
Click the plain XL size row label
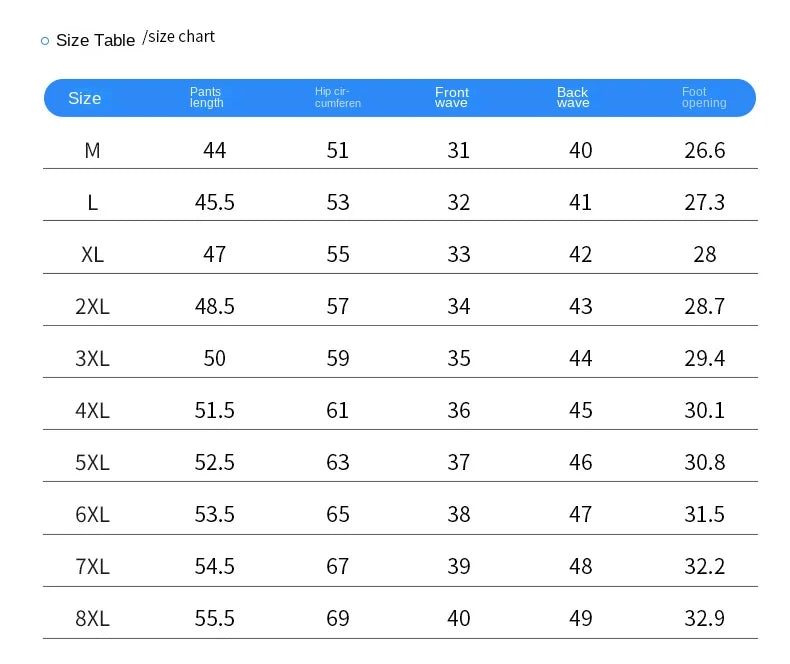pos(92,254)
